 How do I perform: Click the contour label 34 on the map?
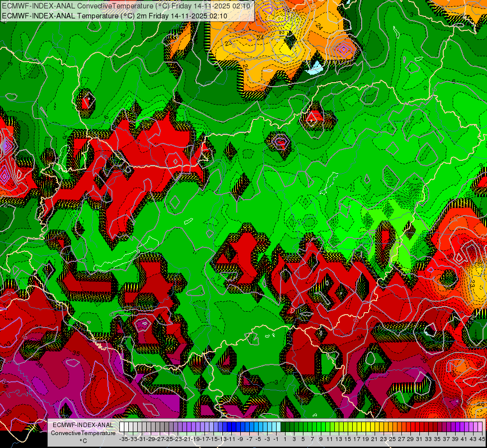pos(360,337)
